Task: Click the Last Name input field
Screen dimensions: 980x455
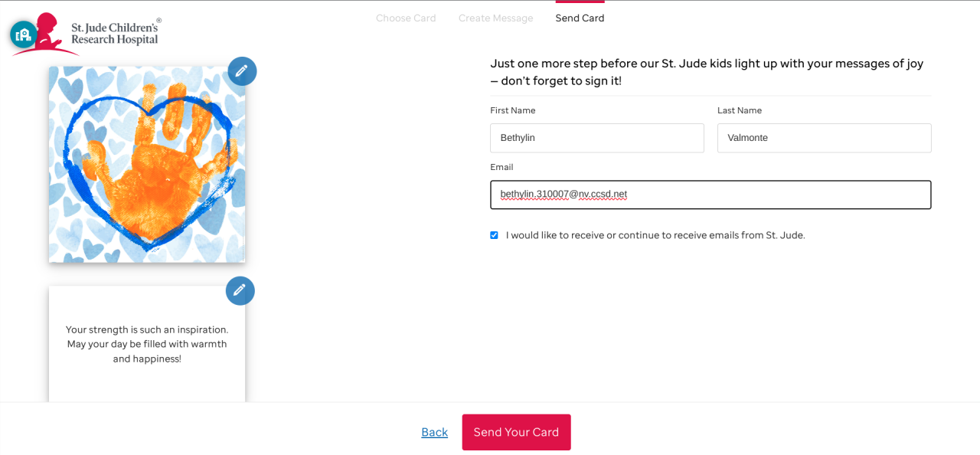Action: 824,138
